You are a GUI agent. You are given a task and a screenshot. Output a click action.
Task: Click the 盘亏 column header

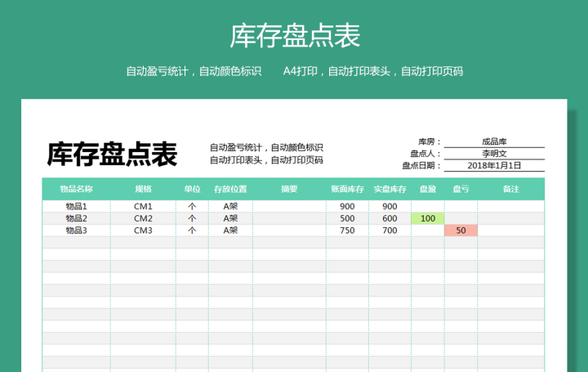click(x=461, y=189)
